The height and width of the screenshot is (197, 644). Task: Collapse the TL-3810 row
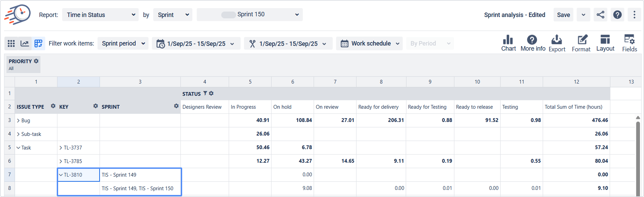pyautogui.click(x=61, y=175)
